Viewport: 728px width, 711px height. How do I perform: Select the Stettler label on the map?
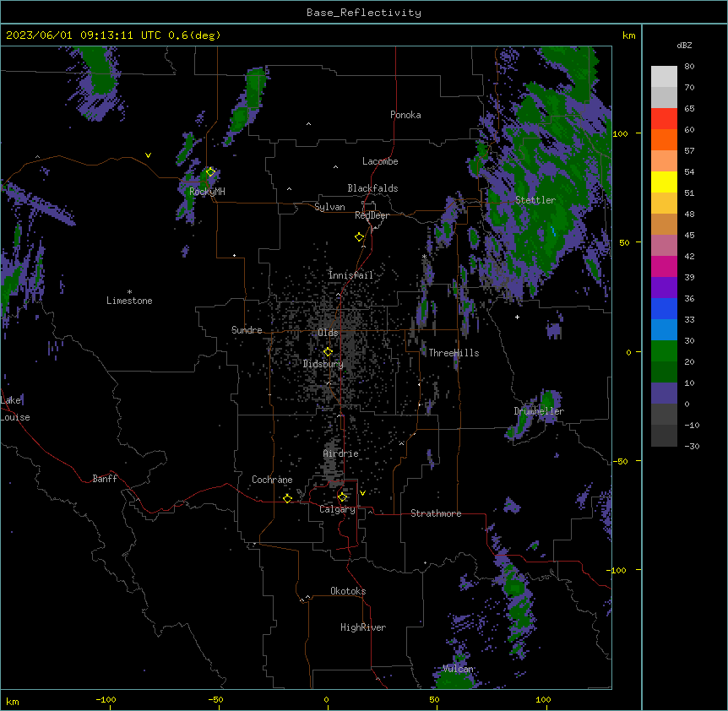tap(535, 200)
